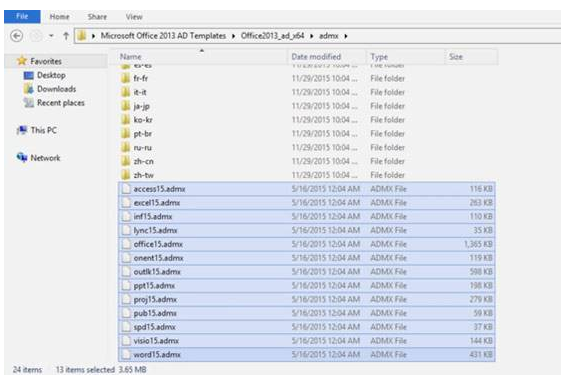Click Microsoft Office 2013 AD Templates breadcrumb
The image size is (561, 382).
163,36
